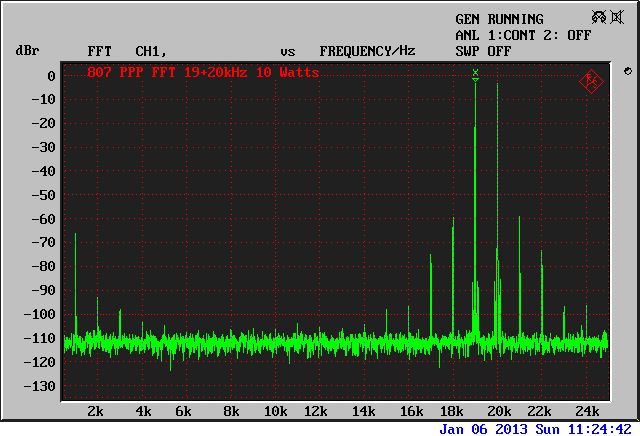Click the 24k tick on frequency axis

[587, 412]
